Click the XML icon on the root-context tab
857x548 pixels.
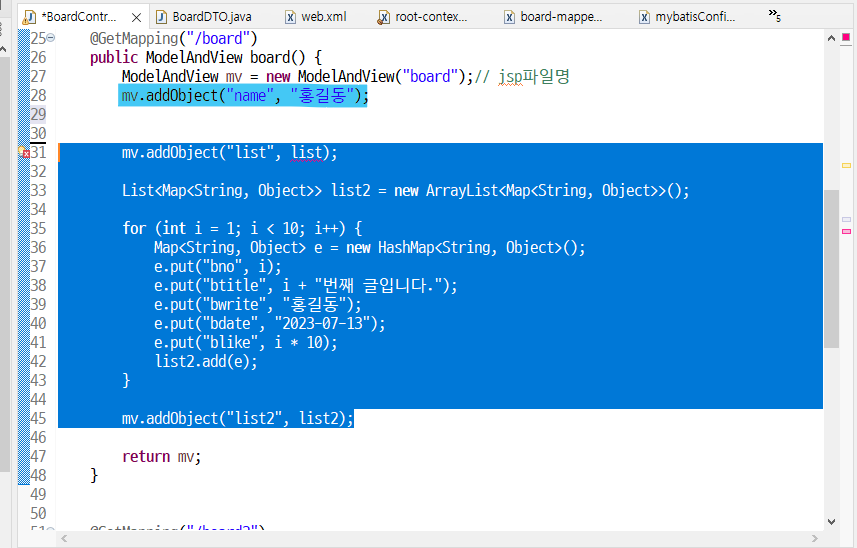pos(384,17)
